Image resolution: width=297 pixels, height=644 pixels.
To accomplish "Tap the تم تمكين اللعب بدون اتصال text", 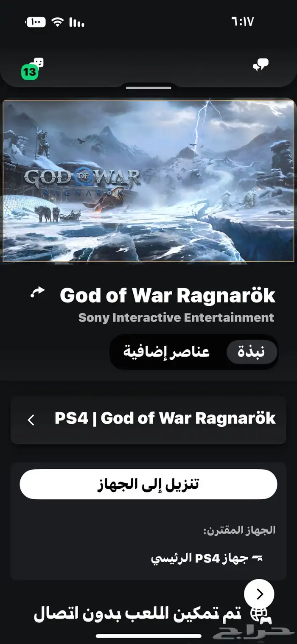I will pos(138,614).
